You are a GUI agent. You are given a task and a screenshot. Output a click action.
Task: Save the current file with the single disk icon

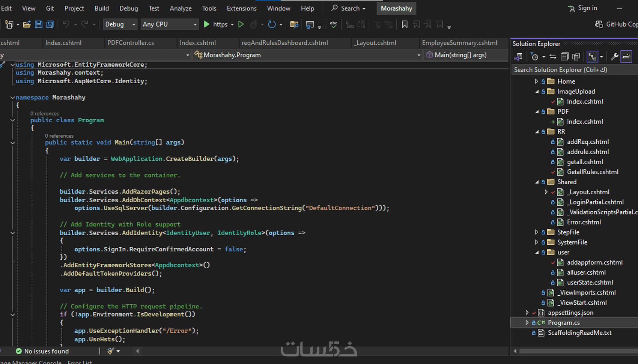(x=38, y=24)
